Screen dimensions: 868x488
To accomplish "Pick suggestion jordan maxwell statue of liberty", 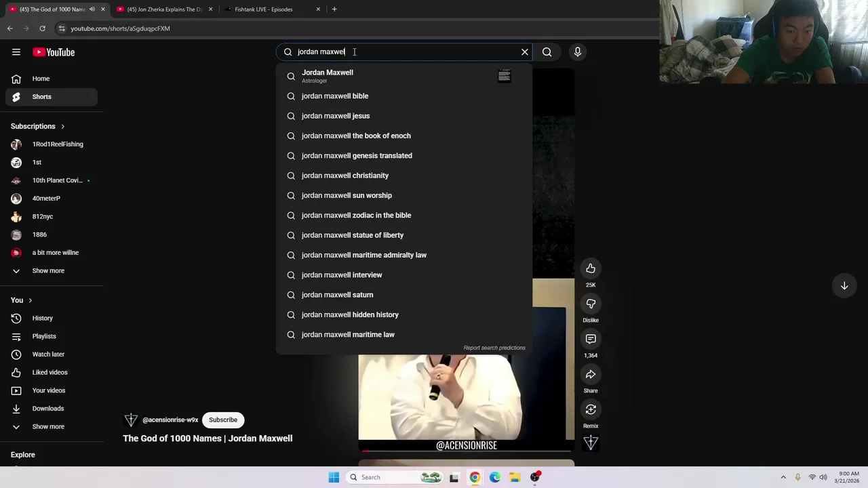I will click(x=403, y=235).
